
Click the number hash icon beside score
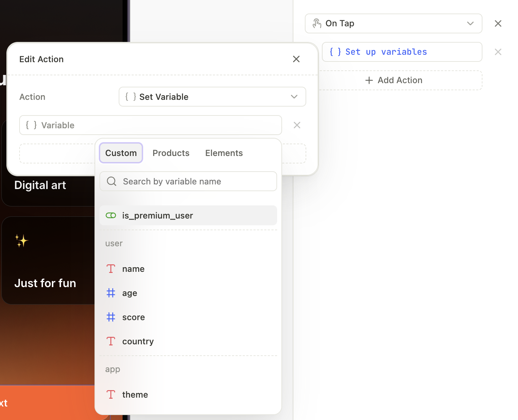111,317
